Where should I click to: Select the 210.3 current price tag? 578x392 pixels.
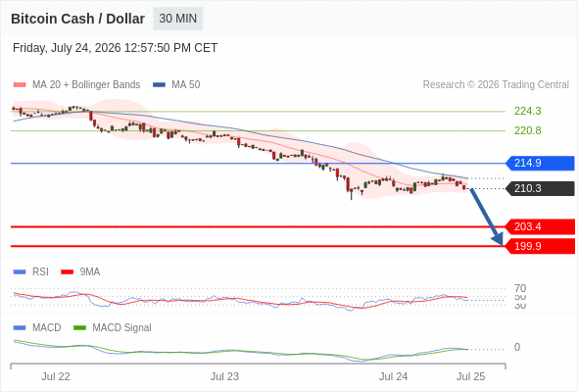pos(540,188)
